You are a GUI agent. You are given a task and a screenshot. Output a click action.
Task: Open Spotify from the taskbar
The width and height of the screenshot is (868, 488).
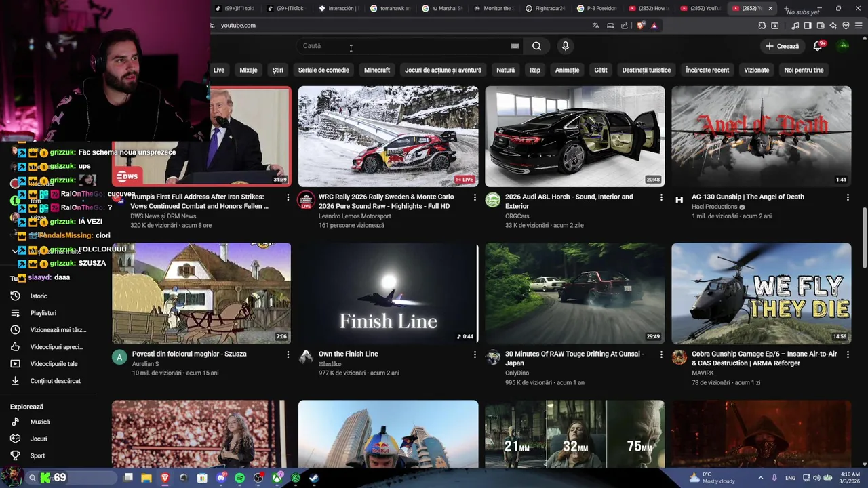[x=239, y=478]
